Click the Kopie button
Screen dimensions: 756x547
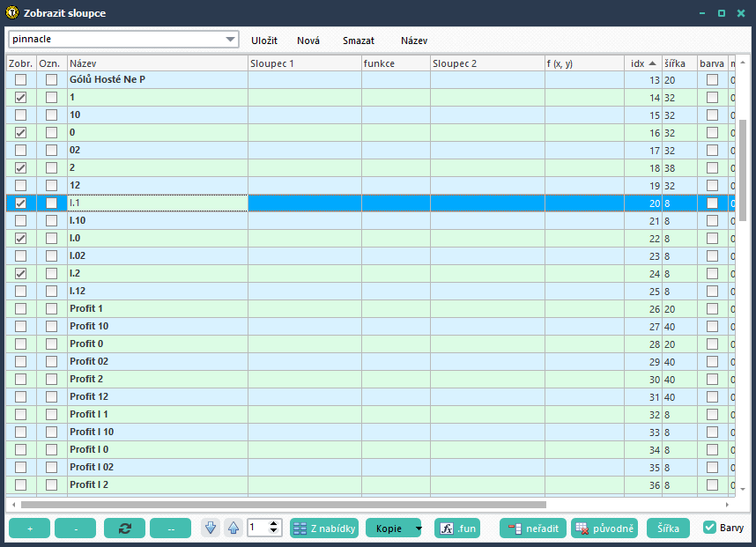[x=389, y=529]
